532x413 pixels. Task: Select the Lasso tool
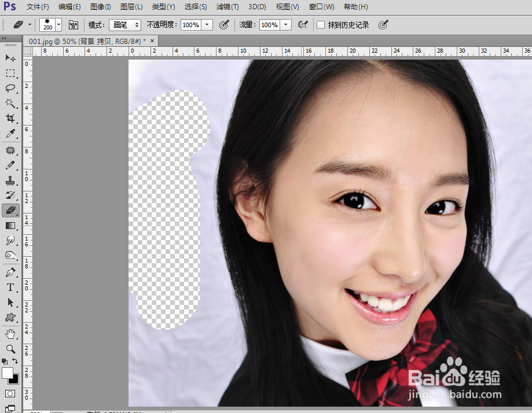click(x=10, y=88)
